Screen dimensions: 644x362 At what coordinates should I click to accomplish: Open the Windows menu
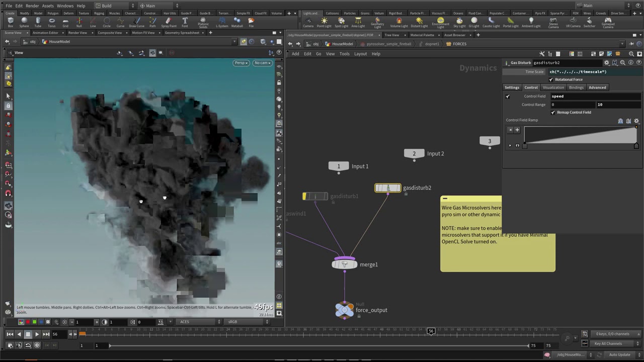coord(65,6)
